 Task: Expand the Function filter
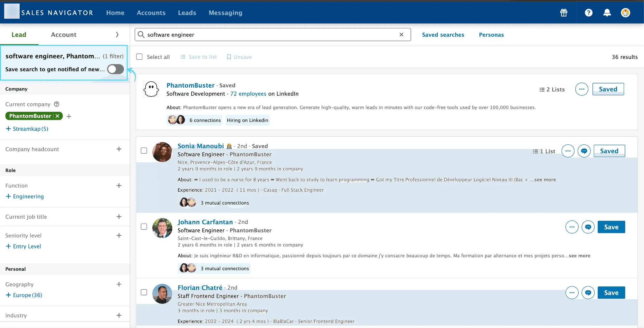coord(119,186)
